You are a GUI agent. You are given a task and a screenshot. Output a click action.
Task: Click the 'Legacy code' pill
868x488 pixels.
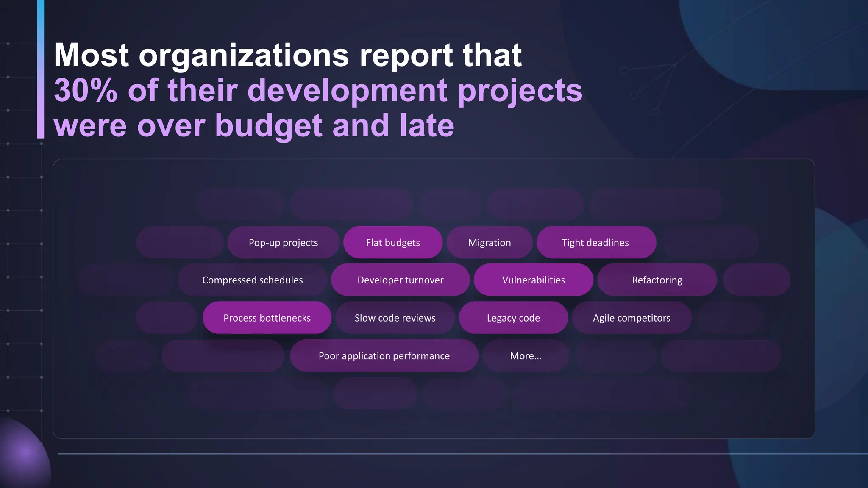[513, 318]
